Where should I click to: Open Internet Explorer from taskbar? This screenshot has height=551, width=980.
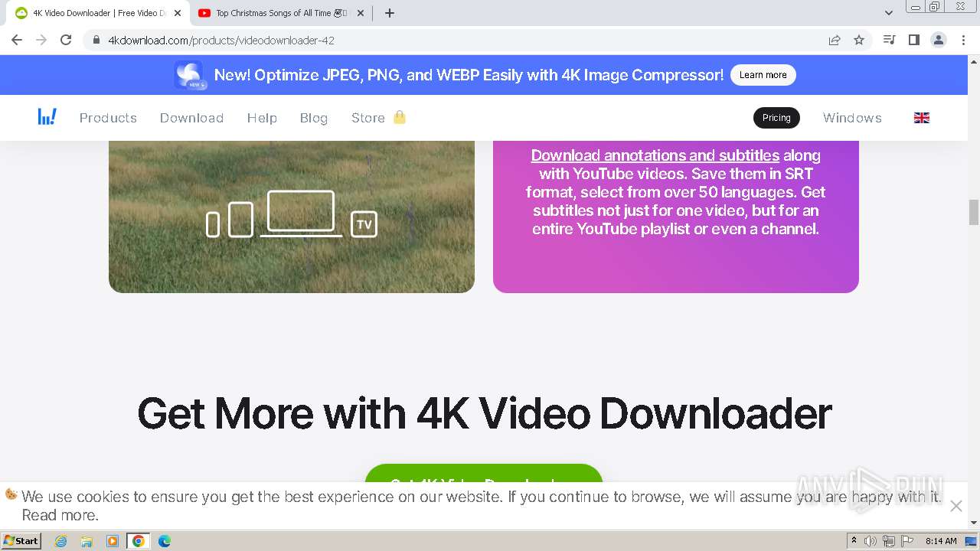pyautogui.click(x=61, y=541)
